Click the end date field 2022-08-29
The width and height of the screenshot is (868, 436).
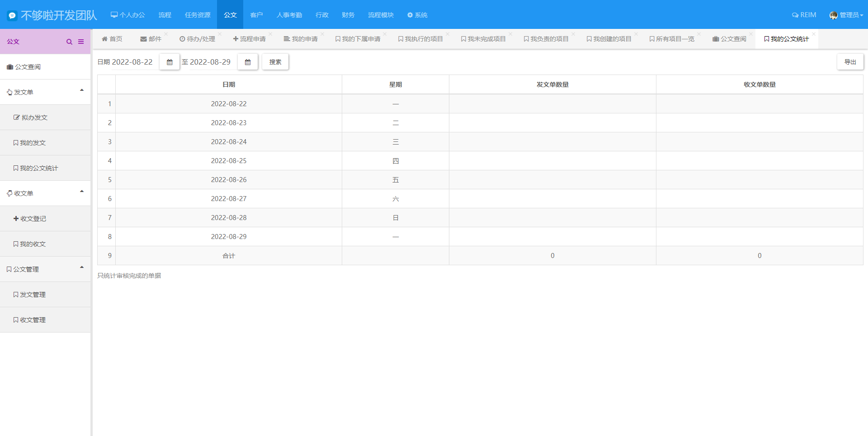click(x=212, y=62)
